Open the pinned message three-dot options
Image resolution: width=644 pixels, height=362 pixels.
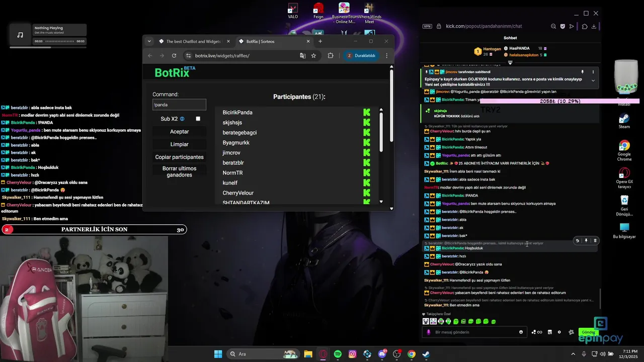(x=593, y=72)
